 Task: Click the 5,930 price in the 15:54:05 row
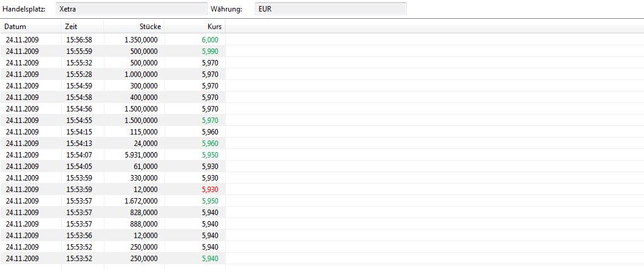[x=210, y=166]
